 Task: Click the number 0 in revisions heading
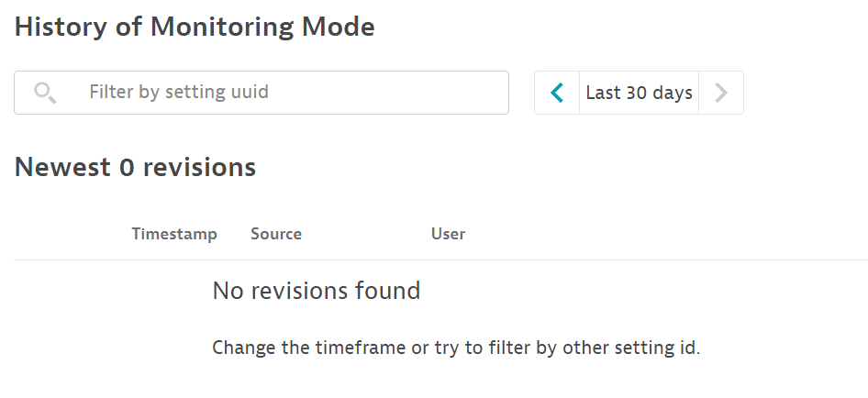128,167
